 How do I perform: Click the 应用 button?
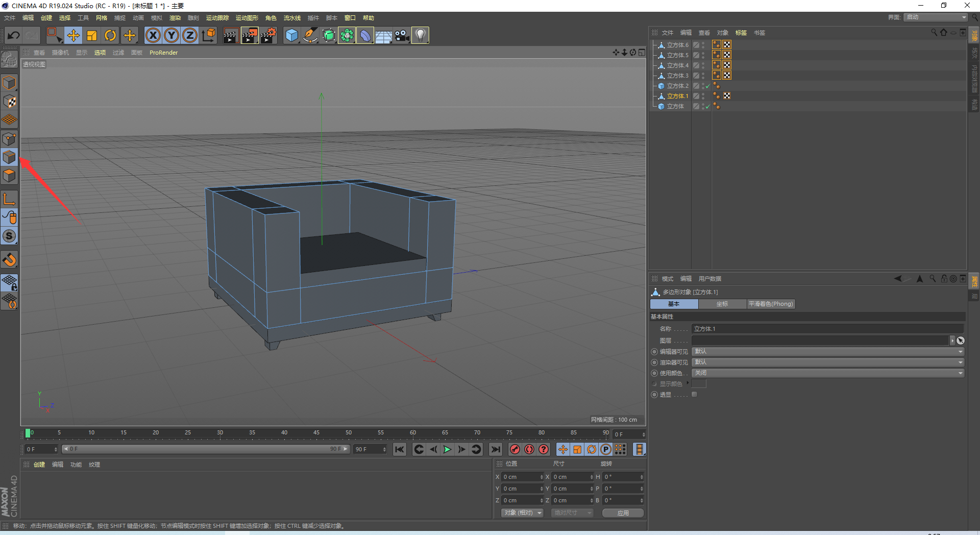623,513
